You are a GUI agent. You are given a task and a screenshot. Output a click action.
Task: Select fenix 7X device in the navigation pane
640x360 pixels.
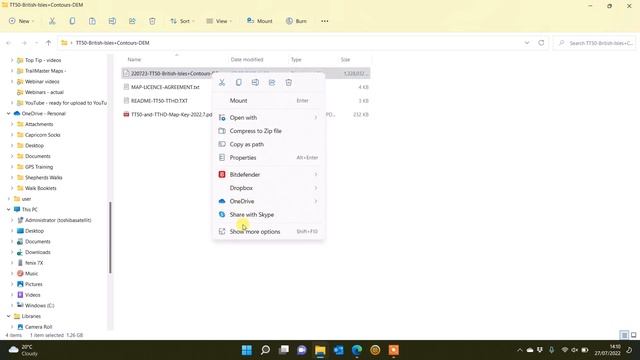coord(34,263)
